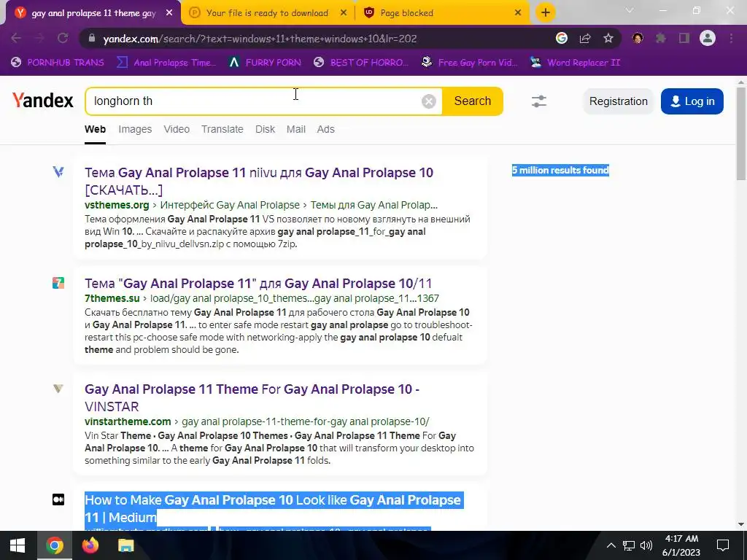Go back using the browser back arrow
This screenshot has height=560, width=747.
point(16,39)
